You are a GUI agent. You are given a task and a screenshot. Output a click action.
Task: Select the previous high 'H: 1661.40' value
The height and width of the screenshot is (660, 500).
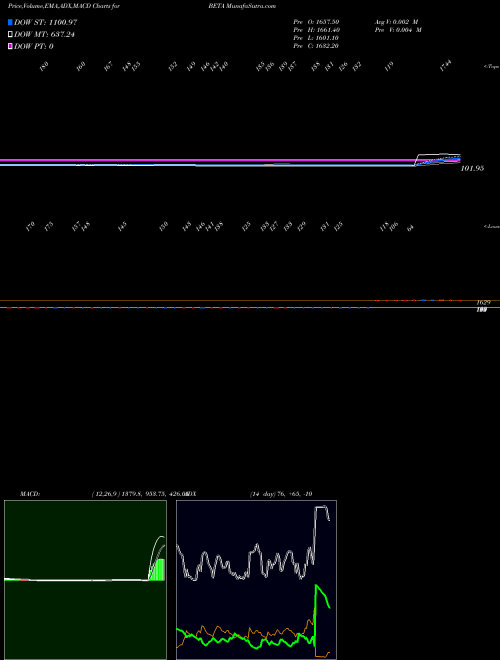324,30
